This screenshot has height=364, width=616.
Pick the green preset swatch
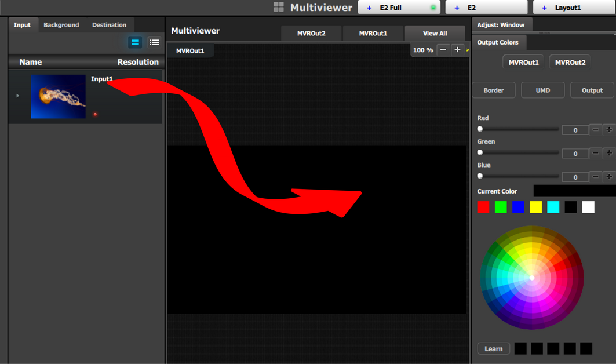pos(501,207)
